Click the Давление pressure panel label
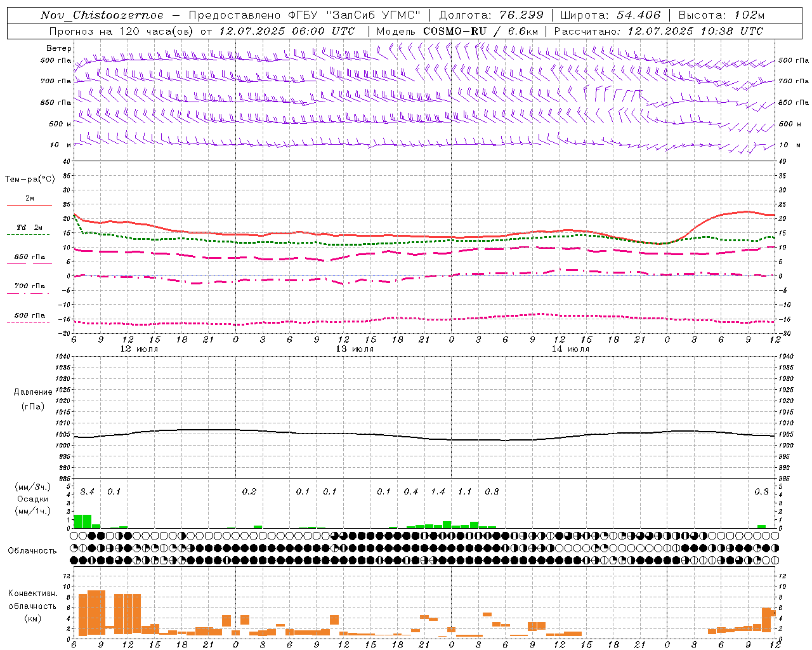This screenshot has width=812, height=650. (33, 392)
